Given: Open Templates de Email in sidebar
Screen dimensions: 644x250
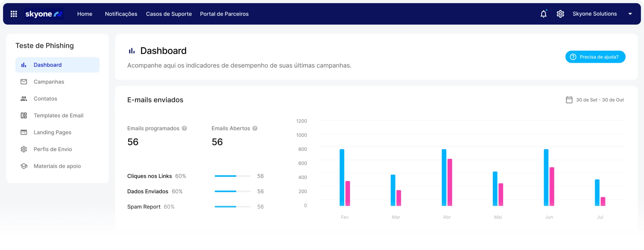Looking at the screenshot, I should pyautogui.click(x=58, y=115).
